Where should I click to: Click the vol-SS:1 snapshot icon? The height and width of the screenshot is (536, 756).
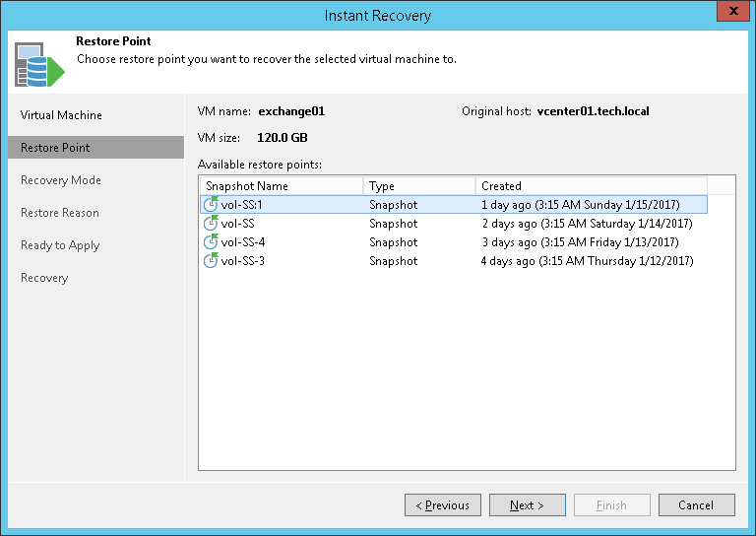[211, 205]
